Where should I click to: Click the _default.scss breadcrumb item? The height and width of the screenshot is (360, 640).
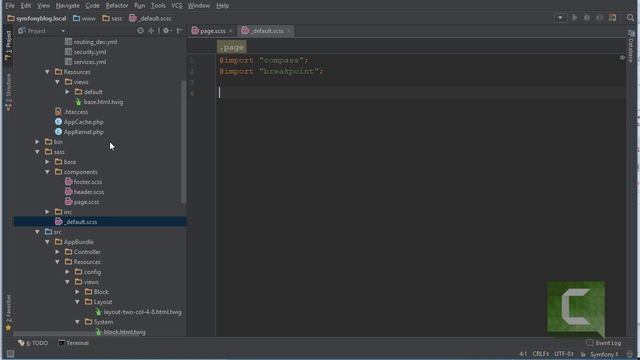150,18
